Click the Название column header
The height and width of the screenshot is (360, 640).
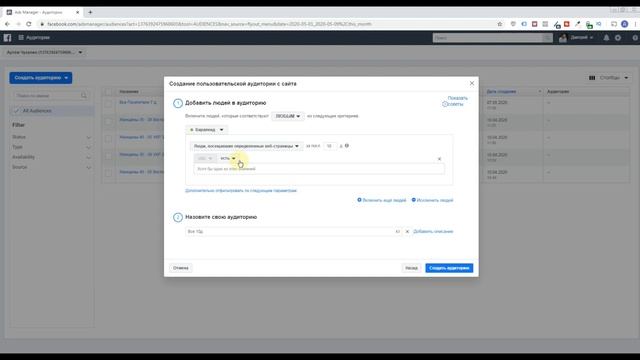pyautogui.click(x=129, y=92)
